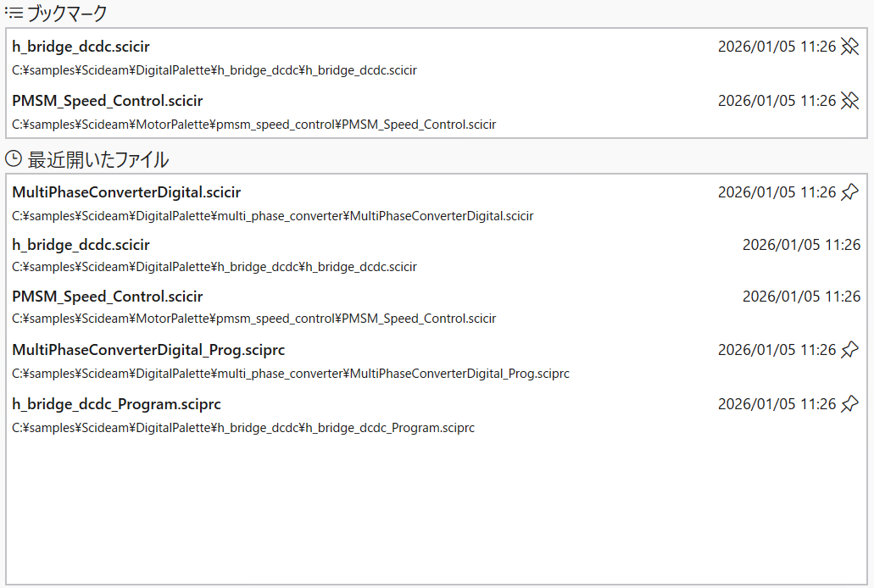Open PMSM_Speed_Control.scicir from recent files list

(107, 297)
